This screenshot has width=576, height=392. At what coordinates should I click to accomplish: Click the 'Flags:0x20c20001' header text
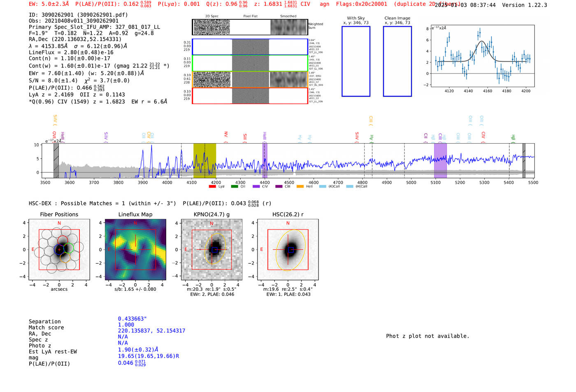(362, 4)
